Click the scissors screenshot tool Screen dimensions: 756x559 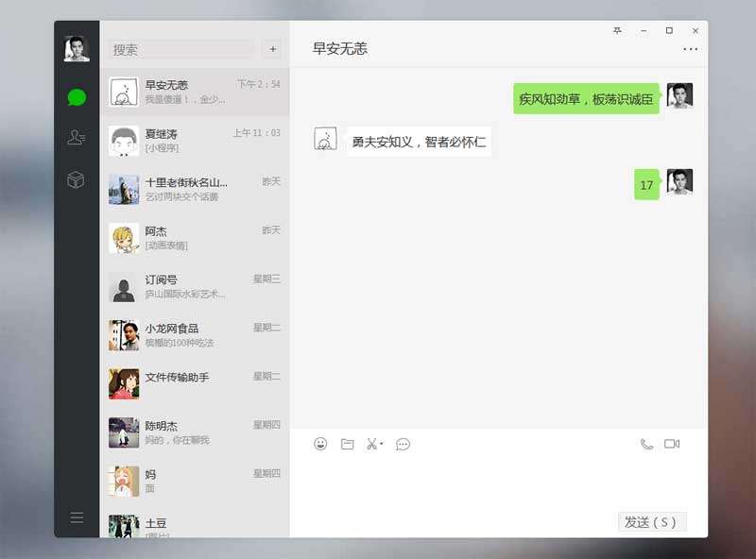point(372,444)
